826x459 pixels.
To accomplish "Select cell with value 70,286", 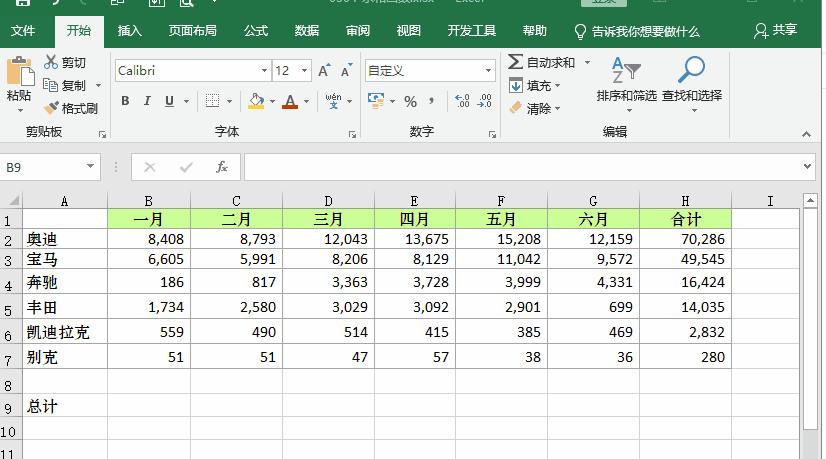I will tap(685, 239).
